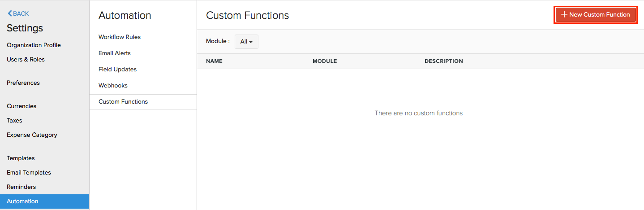Open the Taxes settings page
644x210 pixels.
(14, 120)
